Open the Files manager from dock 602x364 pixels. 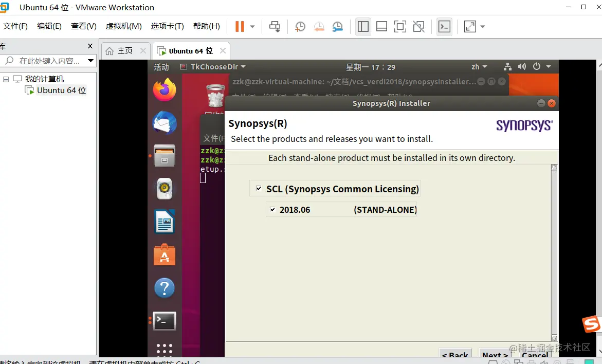pyautogui.click(x=165, y=155)
